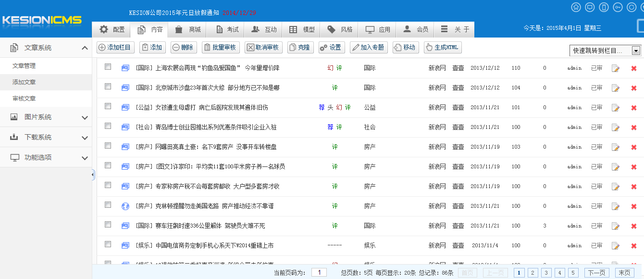
Task: Click the page number input showing 1
Action: pos(319,272)
